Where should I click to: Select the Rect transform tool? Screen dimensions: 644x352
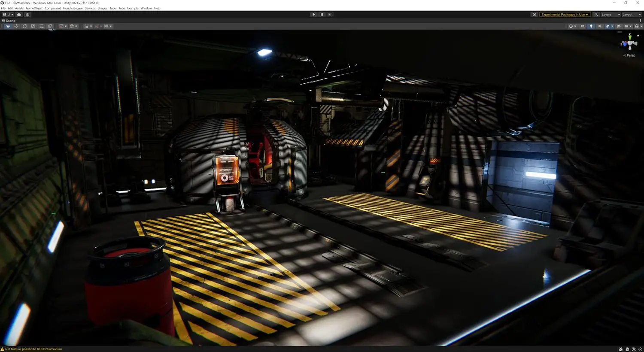pyautogui.click(x=41, y=26)
